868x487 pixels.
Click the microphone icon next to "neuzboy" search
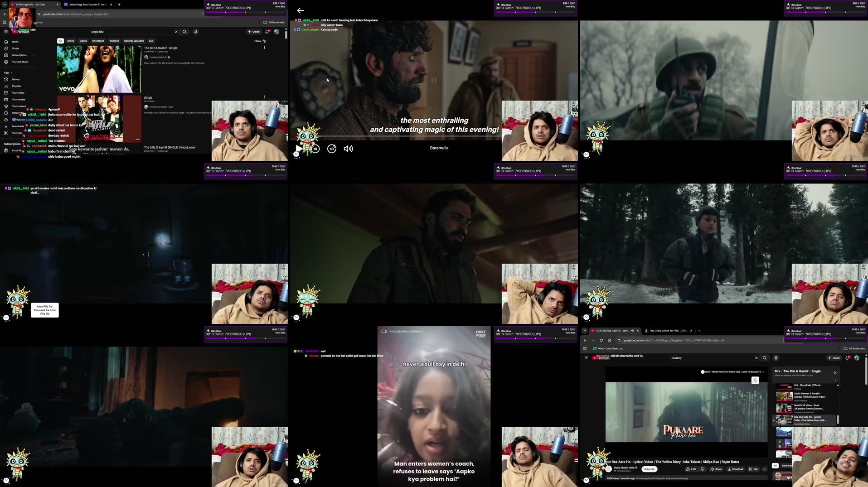[x=776, y=358]
